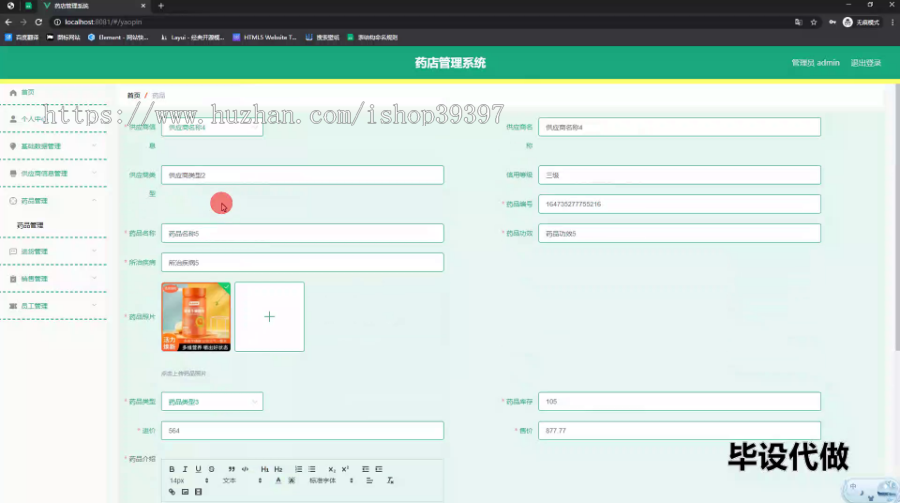Screen dimensions: 900x503
Task: Increase indent in the editor
Action: [379, 469]
